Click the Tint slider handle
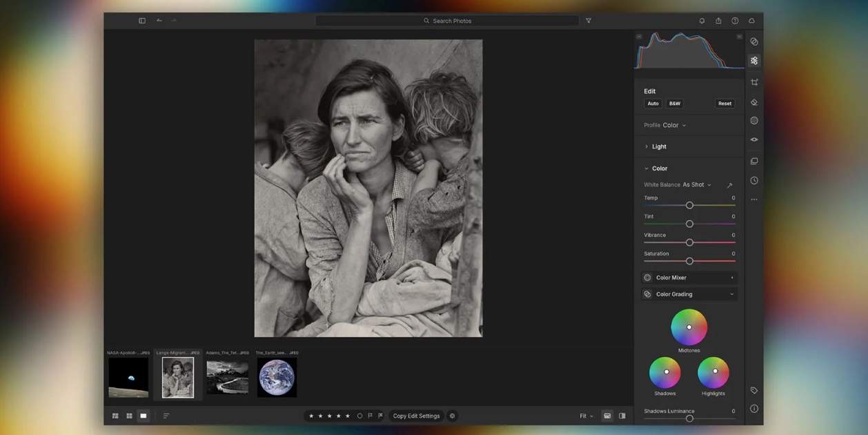The image size is (868, 435). 689,224
